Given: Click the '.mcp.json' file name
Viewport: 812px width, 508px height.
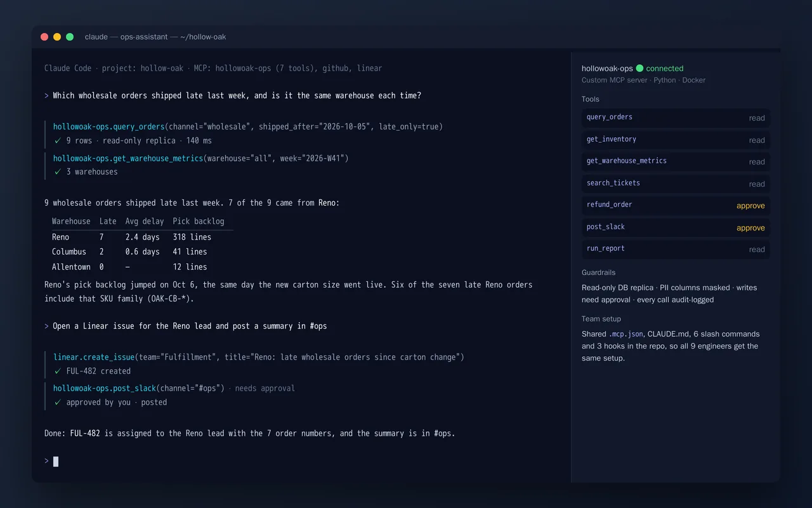Looking at the screenshot, I should click(626, 334).
